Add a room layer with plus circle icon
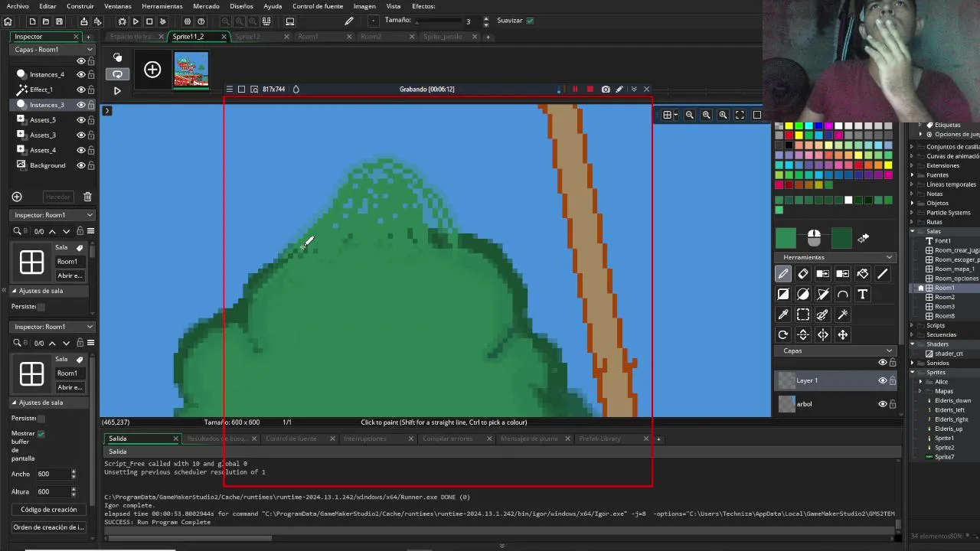 (17, 197)
